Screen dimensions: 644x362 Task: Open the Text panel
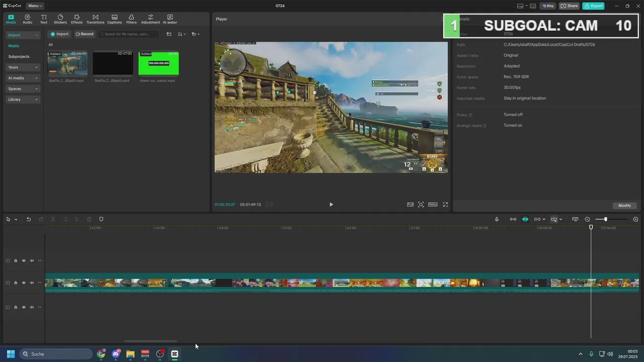44,19
